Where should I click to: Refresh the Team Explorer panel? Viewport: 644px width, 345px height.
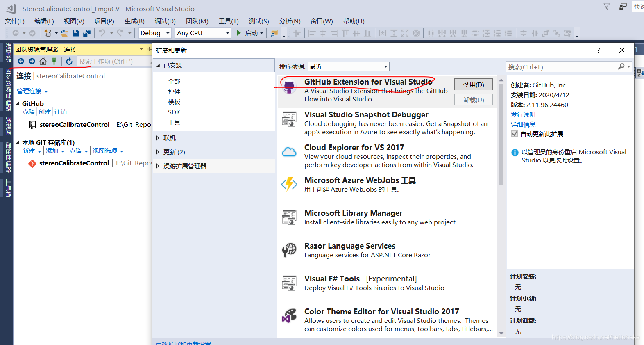[x=69, y=61]
